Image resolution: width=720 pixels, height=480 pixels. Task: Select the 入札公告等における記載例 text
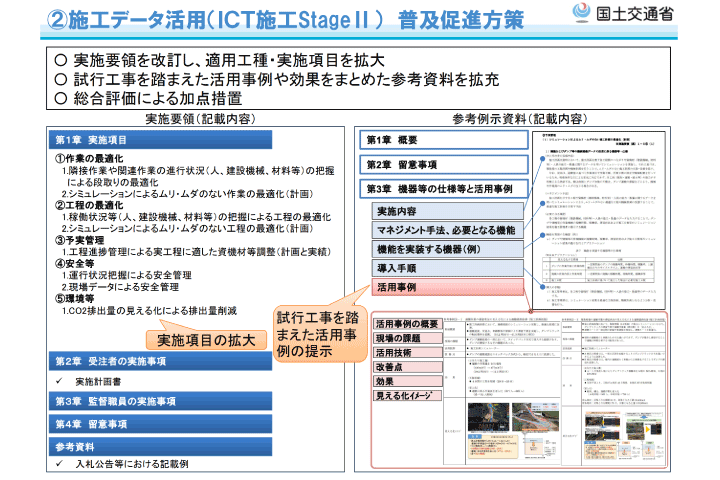[132, 464]
